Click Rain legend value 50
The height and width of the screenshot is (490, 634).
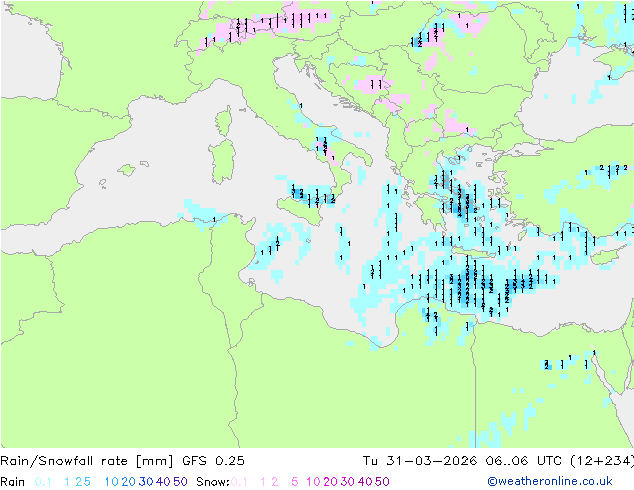coord(180,482)
